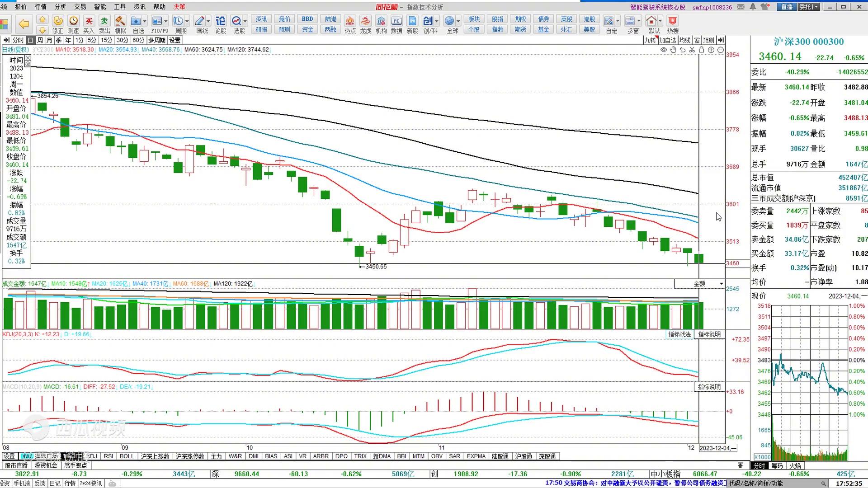Image resolution: width=868 pixels, height=488 pixels.
Task: Switch to the 60分 period tab
Action: [138, 40]
